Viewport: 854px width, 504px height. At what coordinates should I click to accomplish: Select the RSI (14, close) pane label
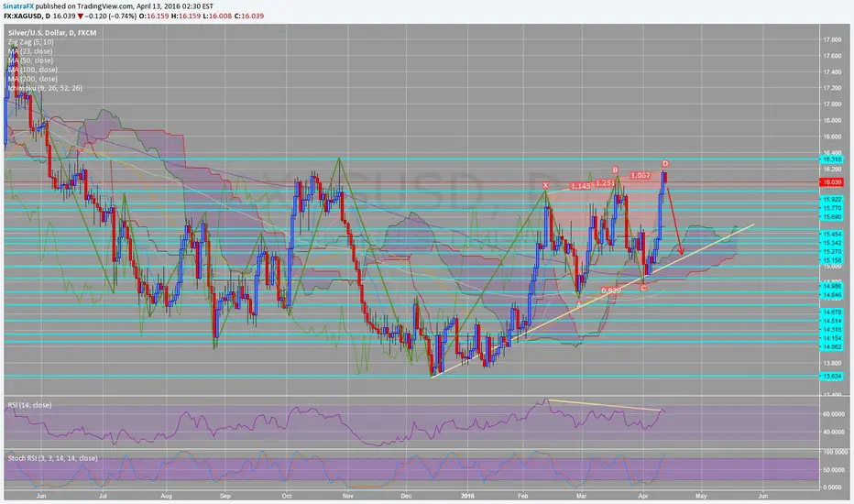pyautogui.click(x=29, y=405)
